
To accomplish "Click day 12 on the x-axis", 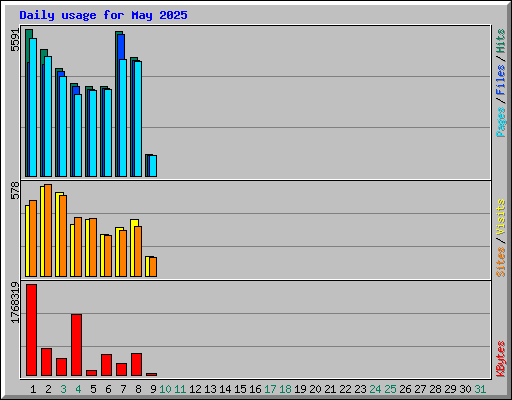I will click(195, 389).
